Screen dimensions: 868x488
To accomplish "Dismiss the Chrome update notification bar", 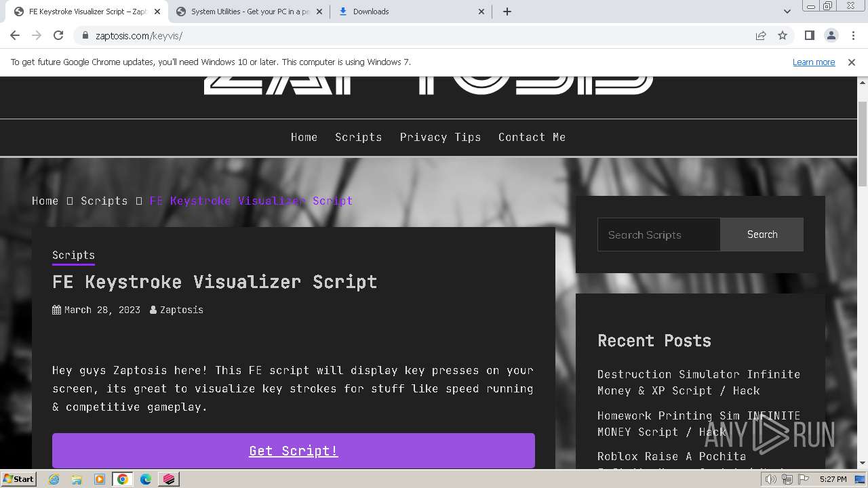I will point(852,62).
